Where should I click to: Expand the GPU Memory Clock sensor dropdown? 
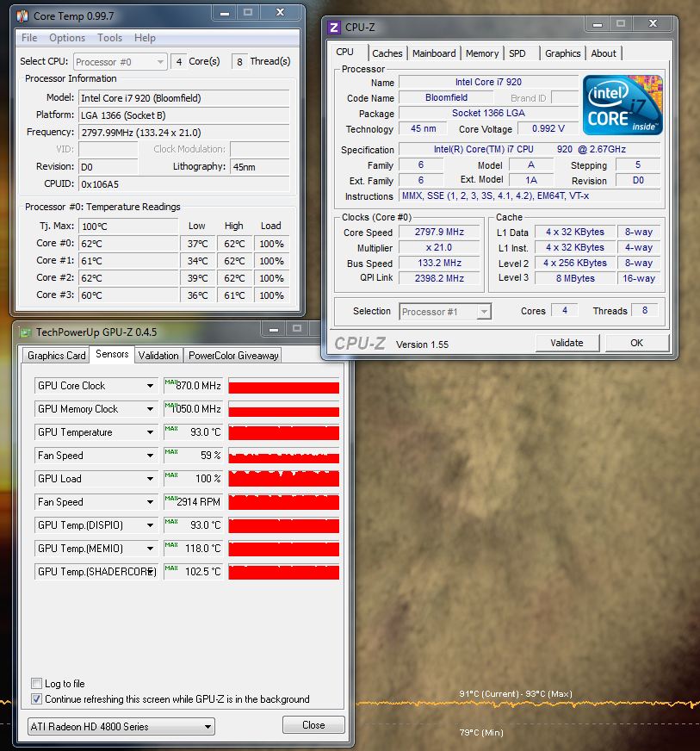tap(151, 409)
